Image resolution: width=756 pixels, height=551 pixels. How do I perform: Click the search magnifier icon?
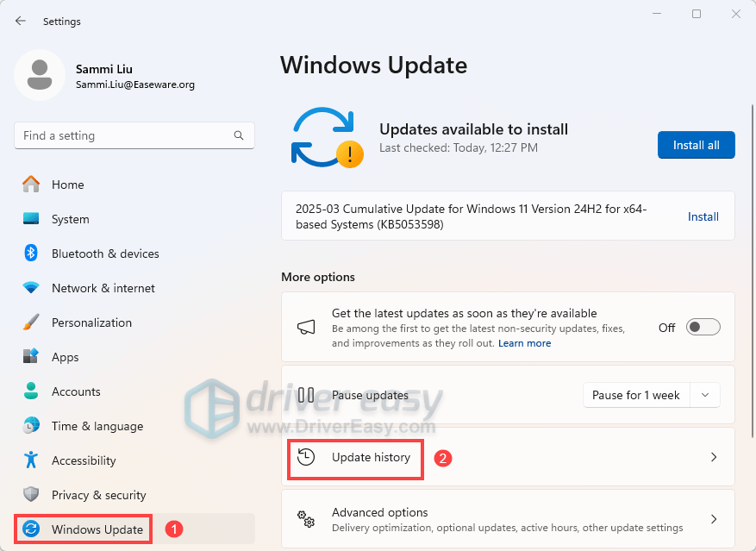pyautogui.click(x=239, y=135)
